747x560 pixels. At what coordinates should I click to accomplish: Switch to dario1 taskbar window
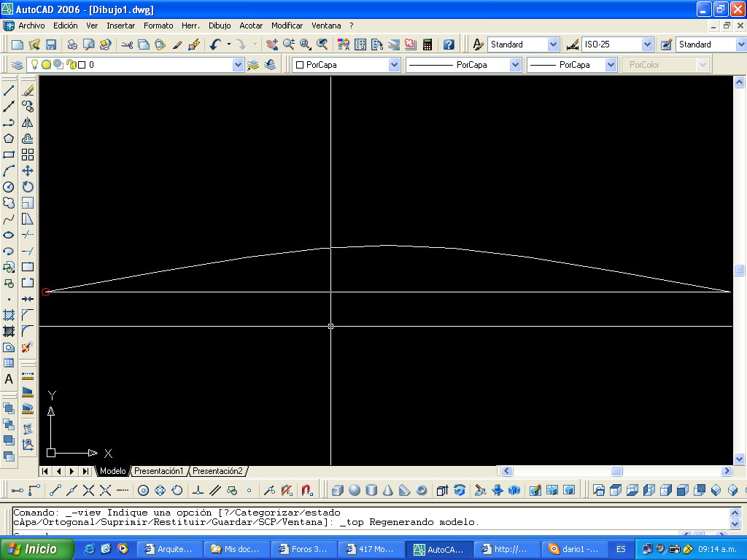coord(575,549)
